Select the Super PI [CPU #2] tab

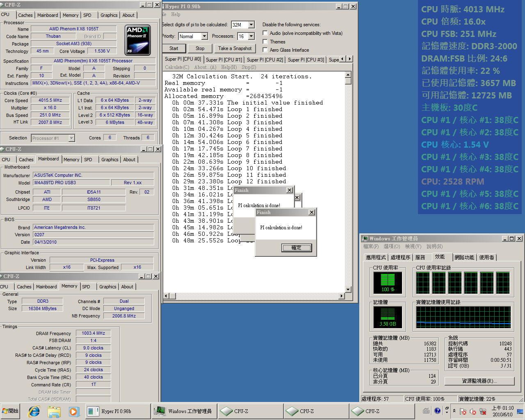(265, 59)
